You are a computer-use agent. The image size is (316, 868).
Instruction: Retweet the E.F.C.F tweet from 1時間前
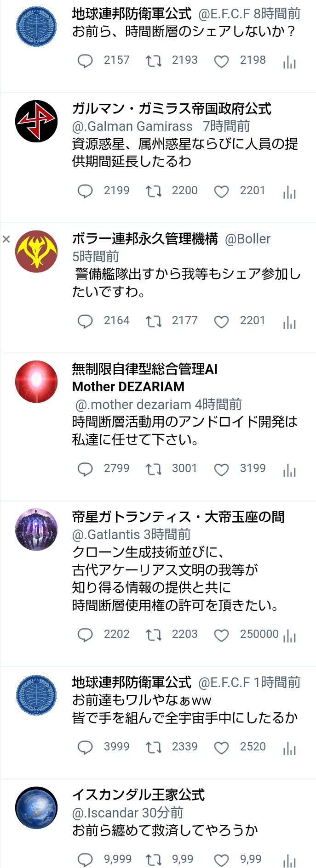pyautogui.click(x=154, y=748)
